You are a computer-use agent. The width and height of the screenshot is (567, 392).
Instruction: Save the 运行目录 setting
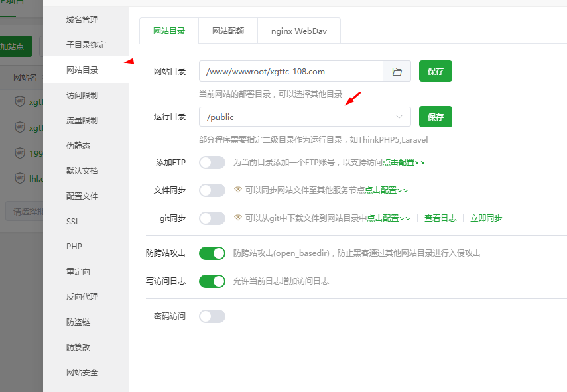pos(436,117)
